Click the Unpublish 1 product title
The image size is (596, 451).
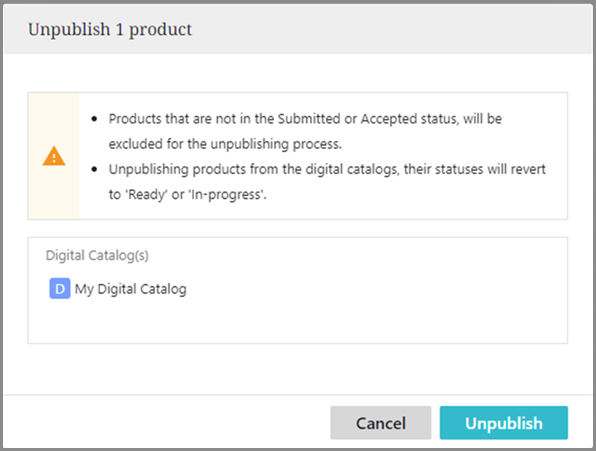[x=110, y=30]
